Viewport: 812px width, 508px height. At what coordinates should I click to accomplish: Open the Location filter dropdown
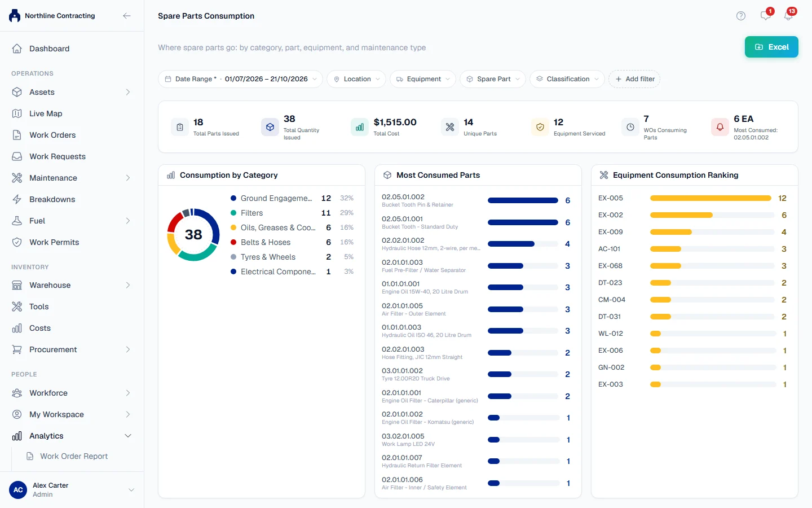[x=356, y=79]
